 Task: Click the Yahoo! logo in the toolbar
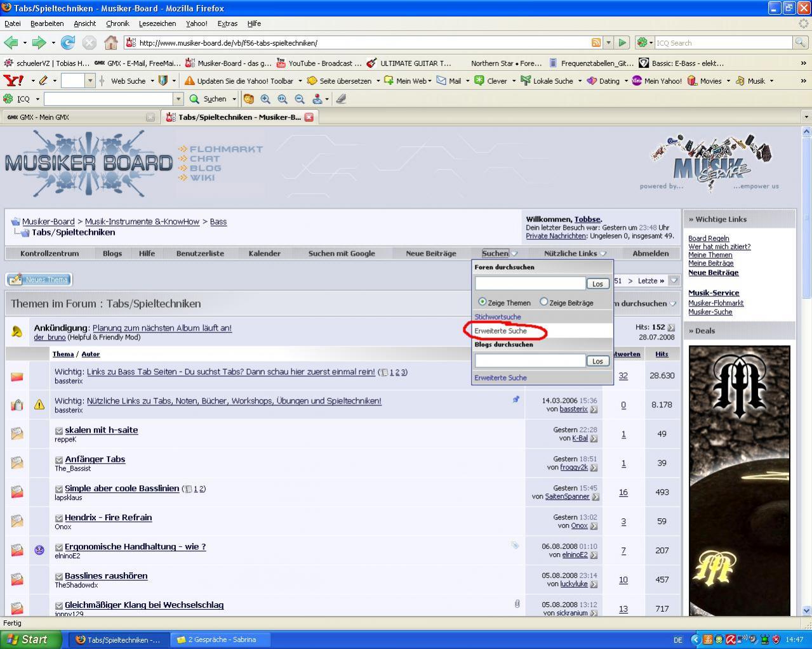point(13,81)
